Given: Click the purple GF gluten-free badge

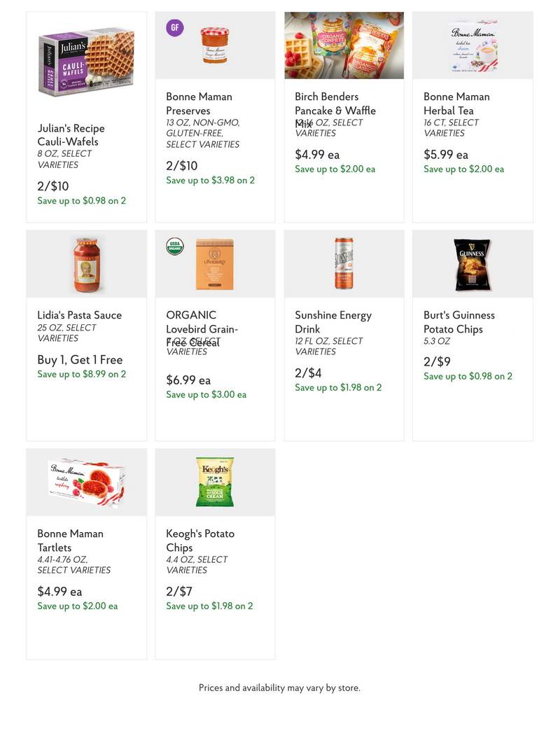Looking at the screenshot, I should click(x=174, y=28).
